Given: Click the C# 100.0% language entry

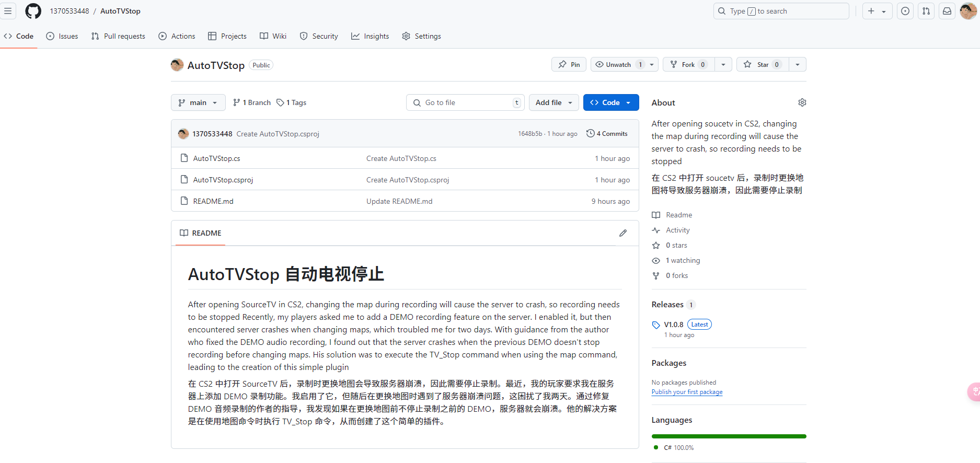Looking at the screenshot, I should pos(674,447).
